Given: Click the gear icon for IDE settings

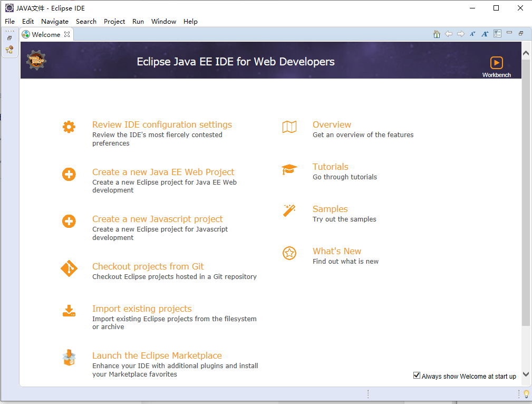Looking at the screenshot, I should (69, 127).
